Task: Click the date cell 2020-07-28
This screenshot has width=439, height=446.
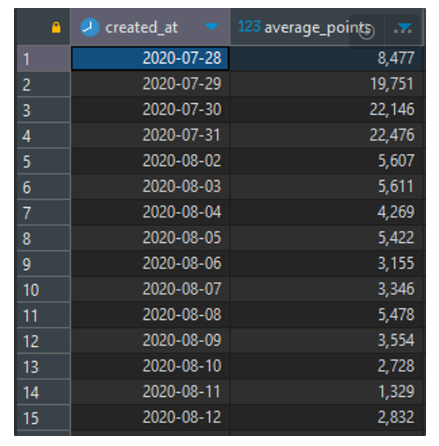Action: (150, 58)
